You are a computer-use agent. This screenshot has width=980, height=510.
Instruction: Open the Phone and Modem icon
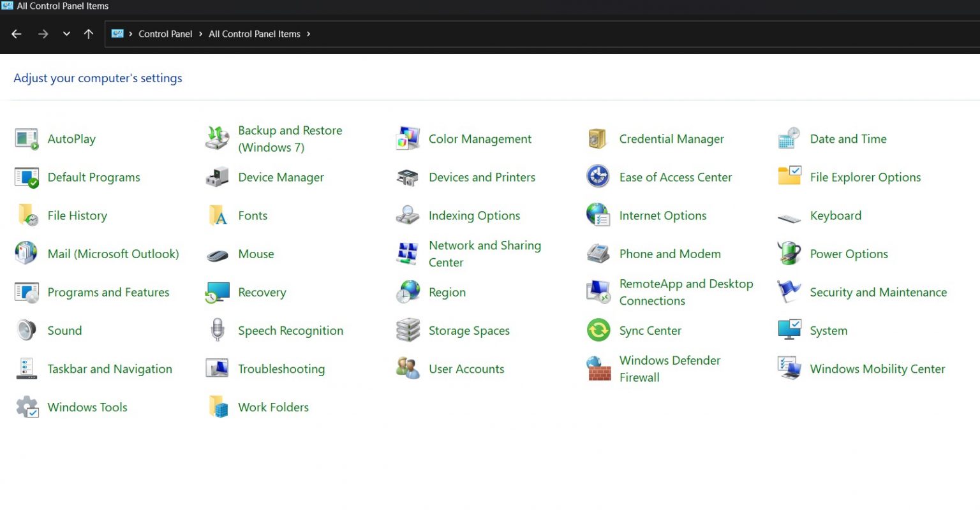pos(598,254)
